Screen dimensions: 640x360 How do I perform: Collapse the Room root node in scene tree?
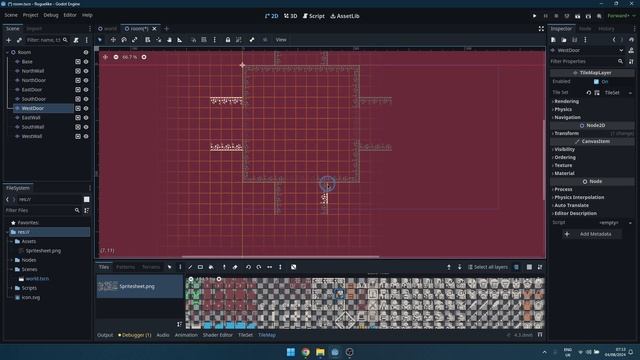click(x=7, y=52)
